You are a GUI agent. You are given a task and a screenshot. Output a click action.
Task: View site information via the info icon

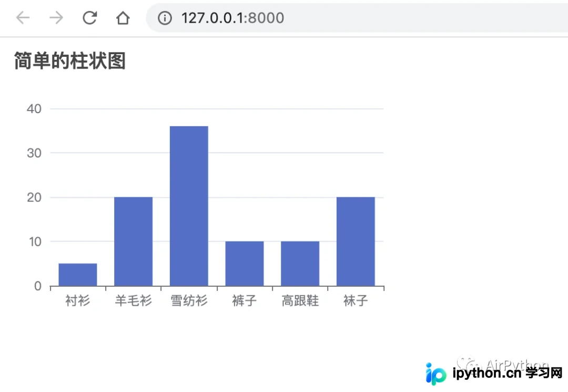(165, 18)
